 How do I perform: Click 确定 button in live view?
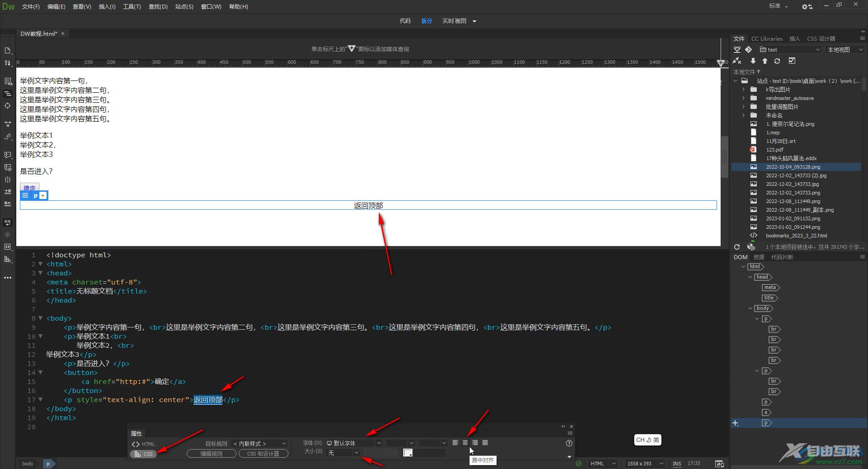tap(29, 188)
